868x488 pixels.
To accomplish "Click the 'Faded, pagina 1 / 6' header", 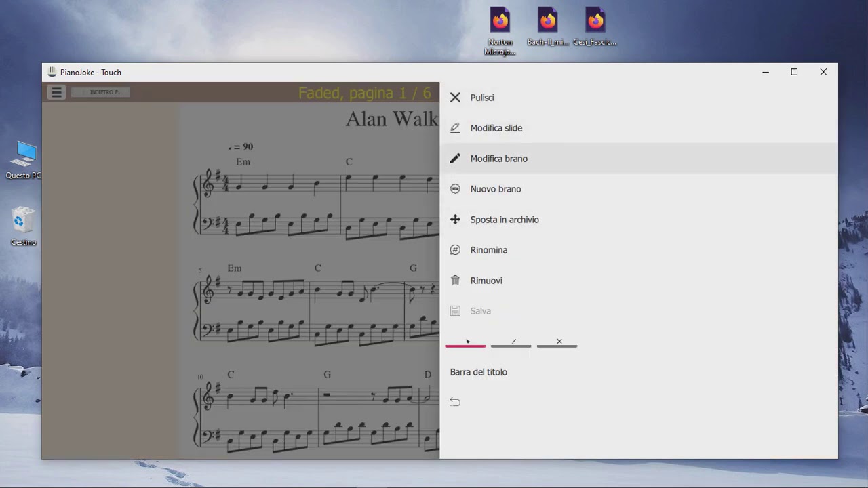I will (x=365, y=93).
